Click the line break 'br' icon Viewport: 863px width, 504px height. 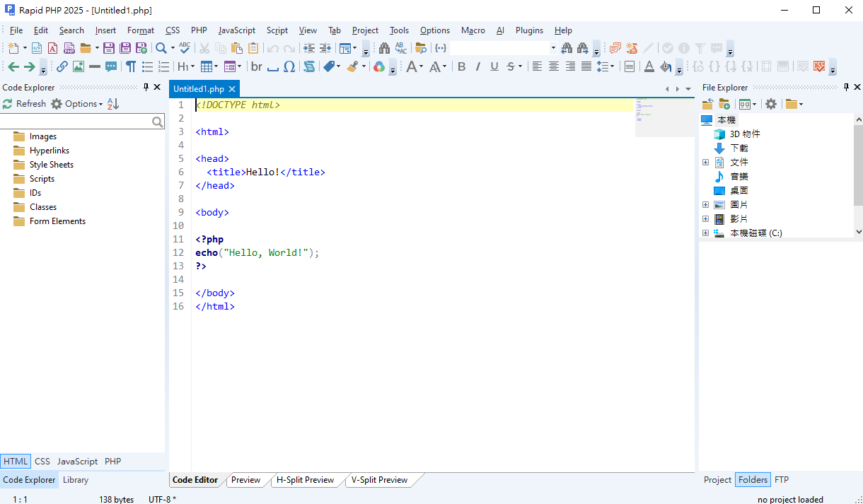coord(256,66)
